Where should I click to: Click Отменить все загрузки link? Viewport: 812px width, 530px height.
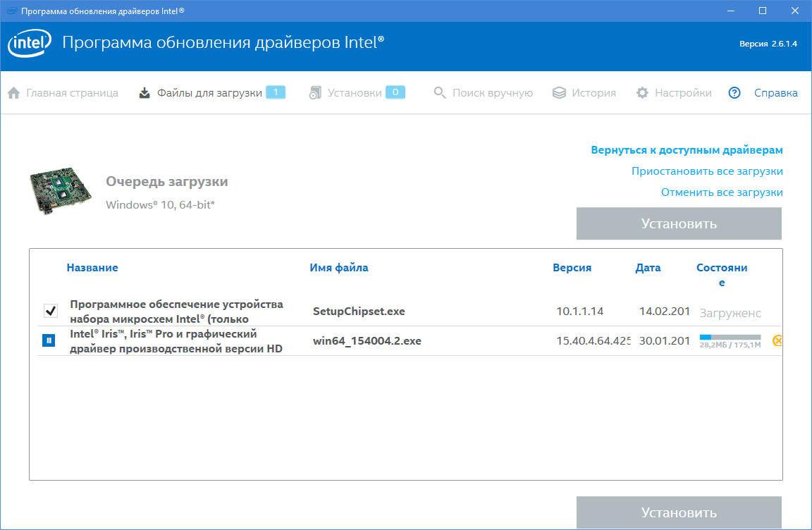(722, 192)
